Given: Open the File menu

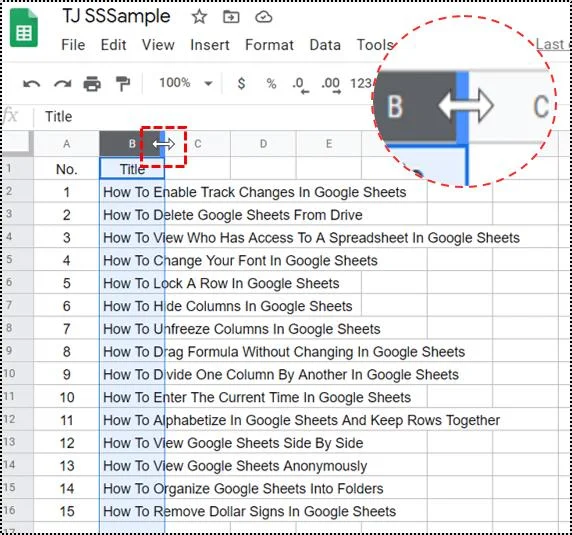Looking at the screenshot, I should coord(73,45).
